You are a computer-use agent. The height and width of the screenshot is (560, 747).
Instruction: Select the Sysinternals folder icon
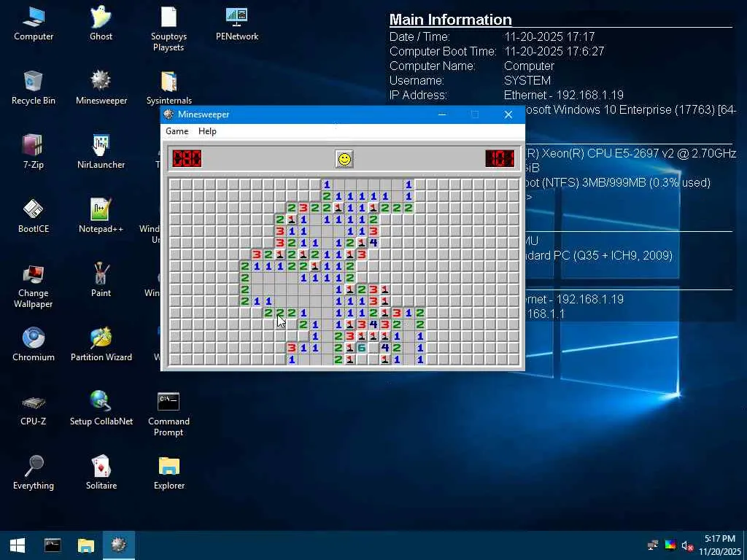pyautogui.click(x=169, y=88)
